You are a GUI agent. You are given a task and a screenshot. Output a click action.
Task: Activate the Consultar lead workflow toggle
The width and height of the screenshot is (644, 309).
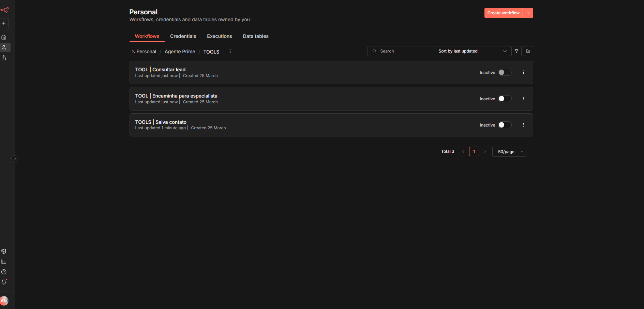(x=505, y=72)
